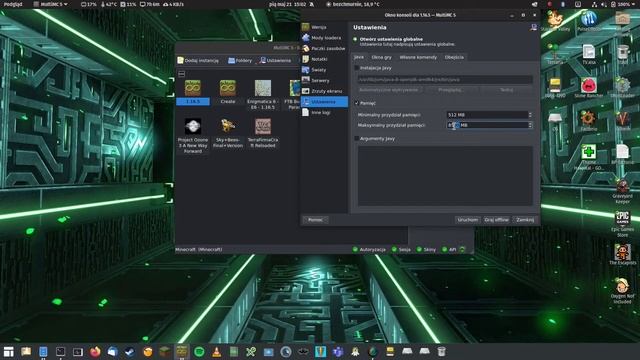Click the Zamknij button
This screenshot has width=640, height=360.
(x=525, y=220)
